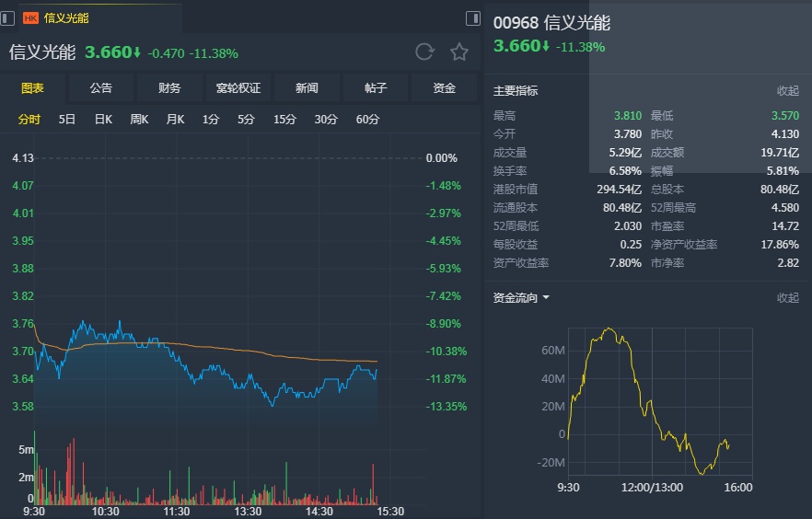
Task: Select the 5日 chart period
Action: (67, 120)
